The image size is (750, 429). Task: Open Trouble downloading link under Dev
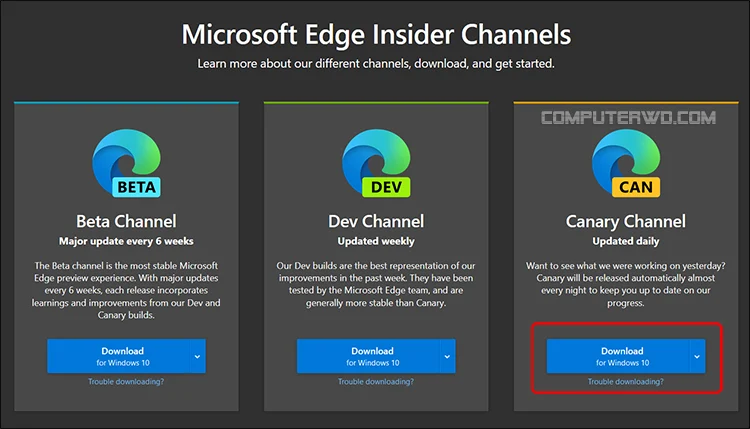click(376, 382)
